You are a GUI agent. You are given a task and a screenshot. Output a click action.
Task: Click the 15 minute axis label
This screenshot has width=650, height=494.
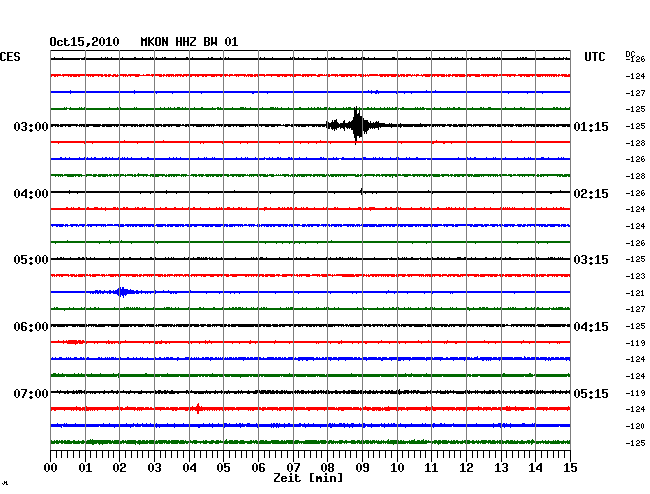[570, 468]
